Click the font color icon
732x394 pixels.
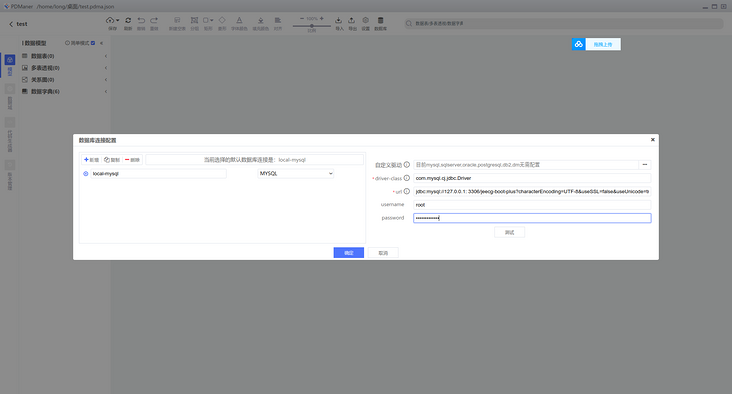coord(239,20)
